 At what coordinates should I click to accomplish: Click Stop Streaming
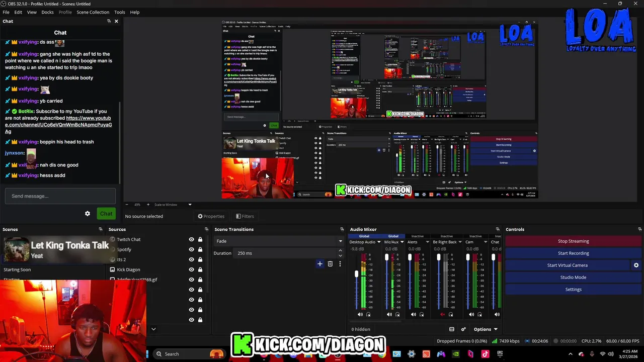[573, 241]
